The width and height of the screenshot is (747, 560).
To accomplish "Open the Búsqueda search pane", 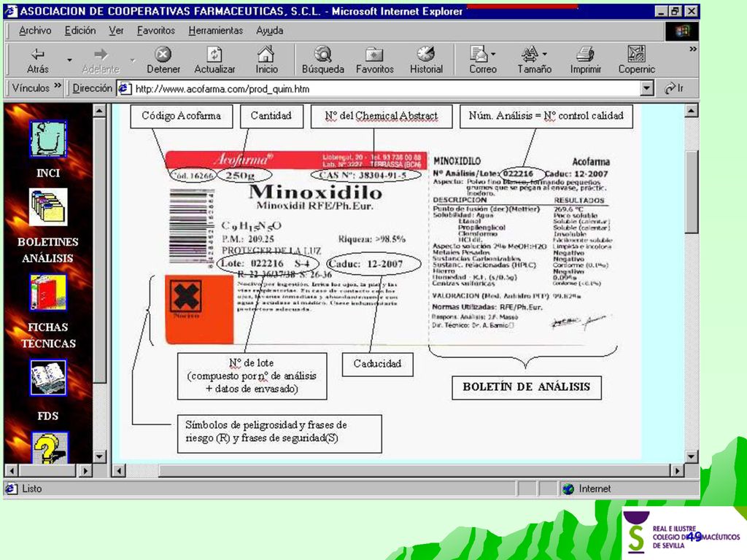I will (x=322, y=60).
